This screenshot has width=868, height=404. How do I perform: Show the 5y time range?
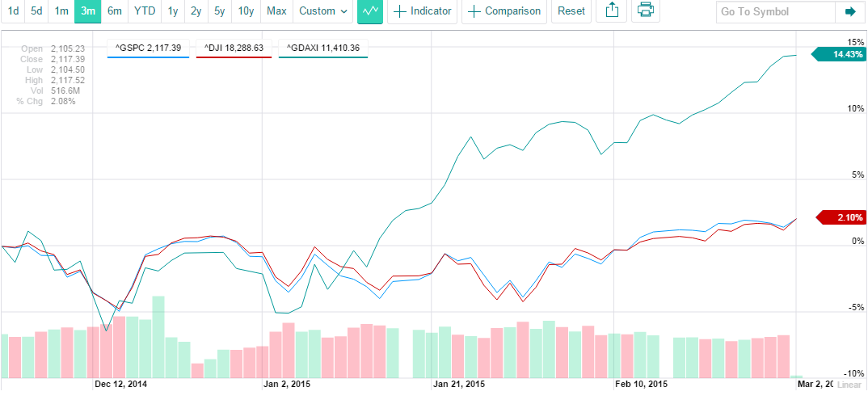point(220,11)
